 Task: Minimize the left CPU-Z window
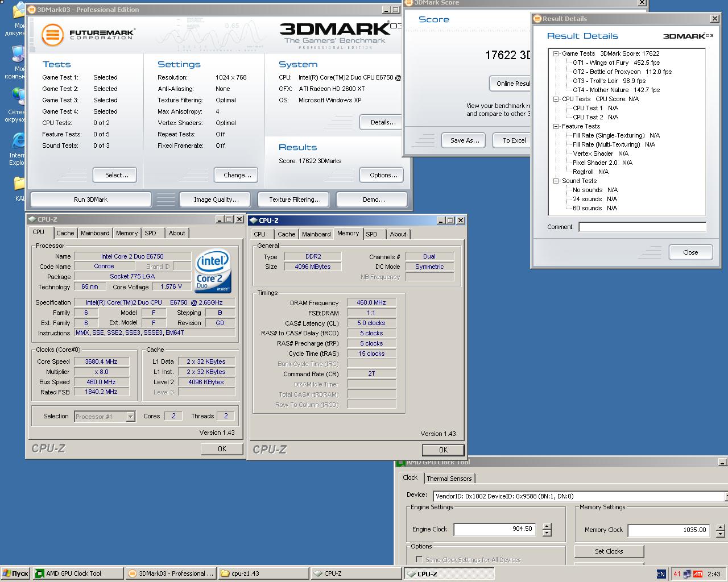click(x=220, y=219)
